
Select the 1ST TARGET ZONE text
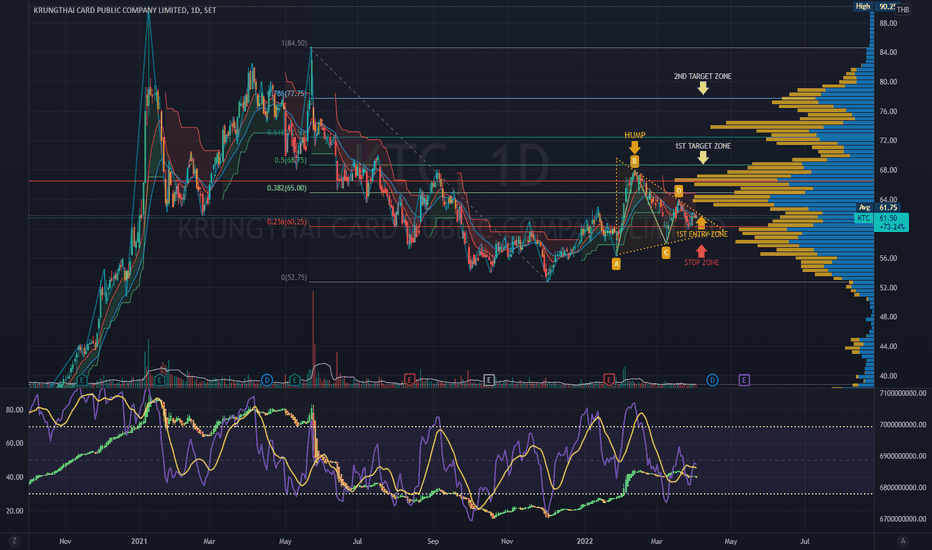tap(703, 146)
